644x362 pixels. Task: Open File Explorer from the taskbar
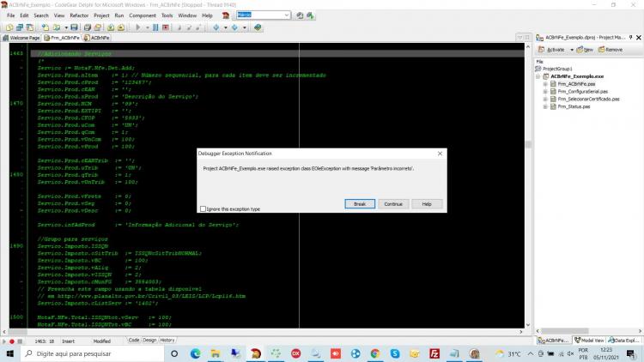[x=216, y=353]
